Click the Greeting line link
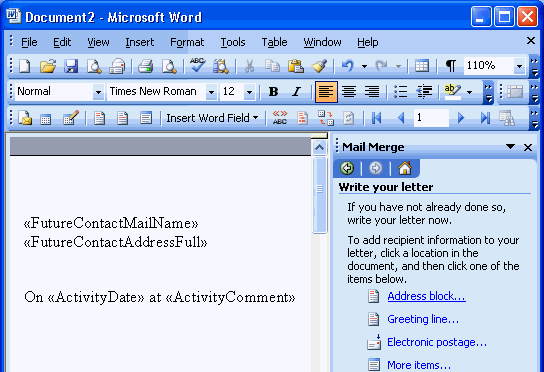The height and width of the screenshot is (372, 544). click(x=423, y=319)
